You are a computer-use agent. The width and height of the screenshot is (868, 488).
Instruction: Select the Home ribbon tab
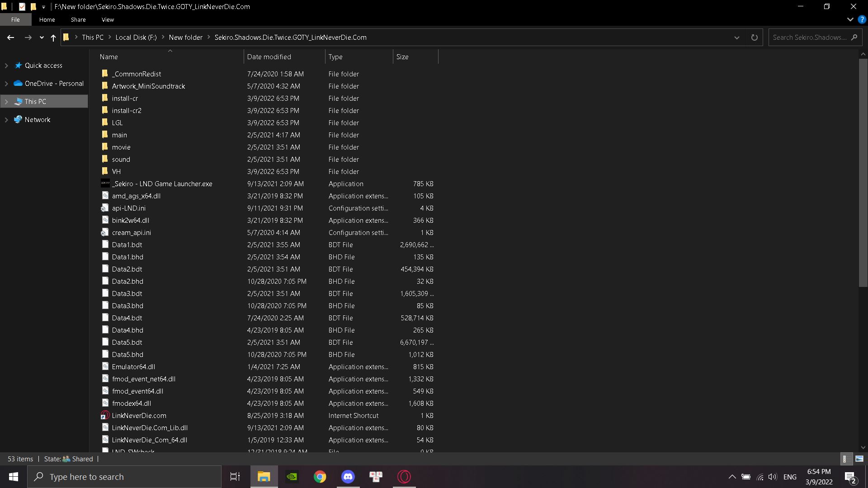(x=47, y=20)
